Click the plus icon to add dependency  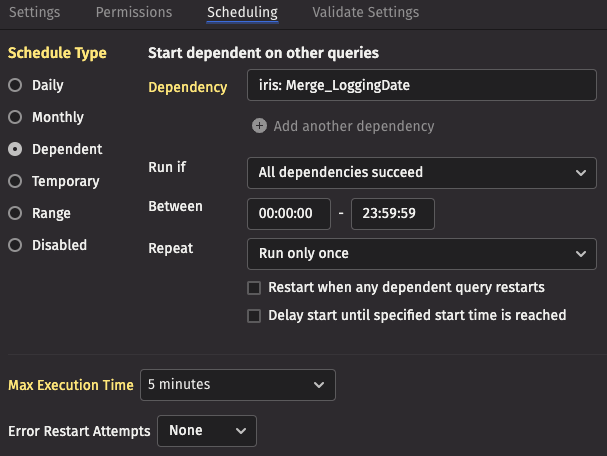tap(260, 126)
